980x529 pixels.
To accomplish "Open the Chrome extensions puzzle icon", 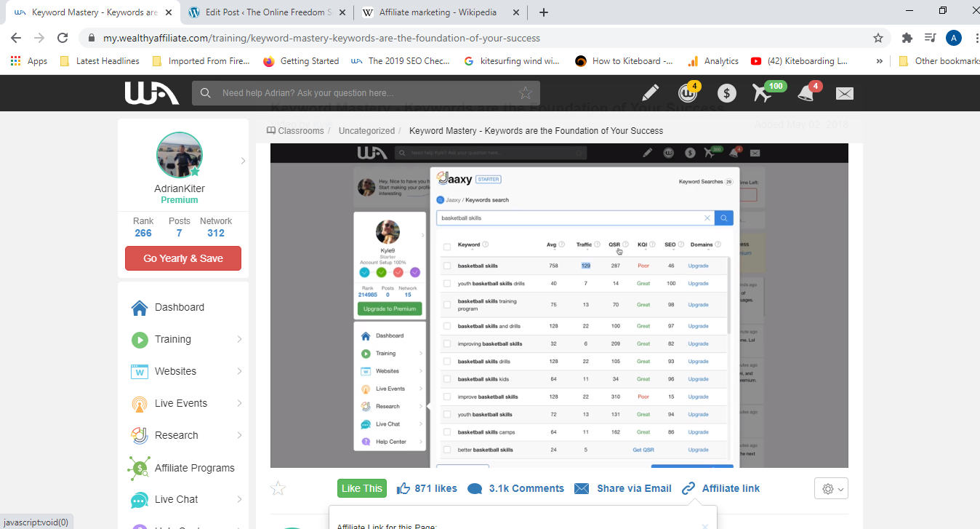I will pos(907,38).
